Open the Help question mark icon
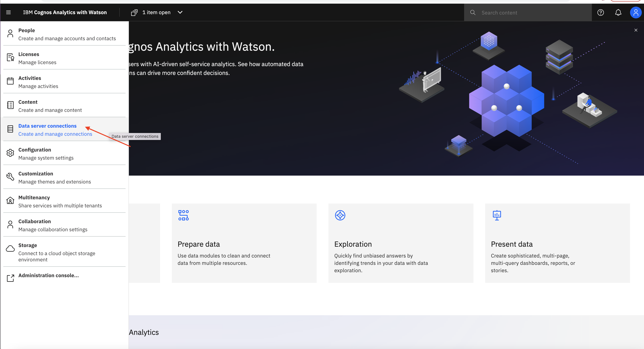Viewport: 644px width, 349px height. click(600, 12)
